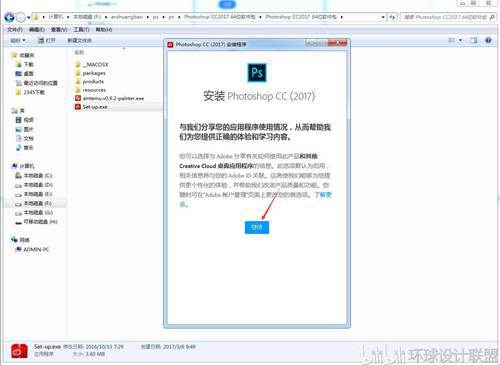Open the products folder
Image resolution: width=500 pixels, height=365 pixels.
[93, 82]
